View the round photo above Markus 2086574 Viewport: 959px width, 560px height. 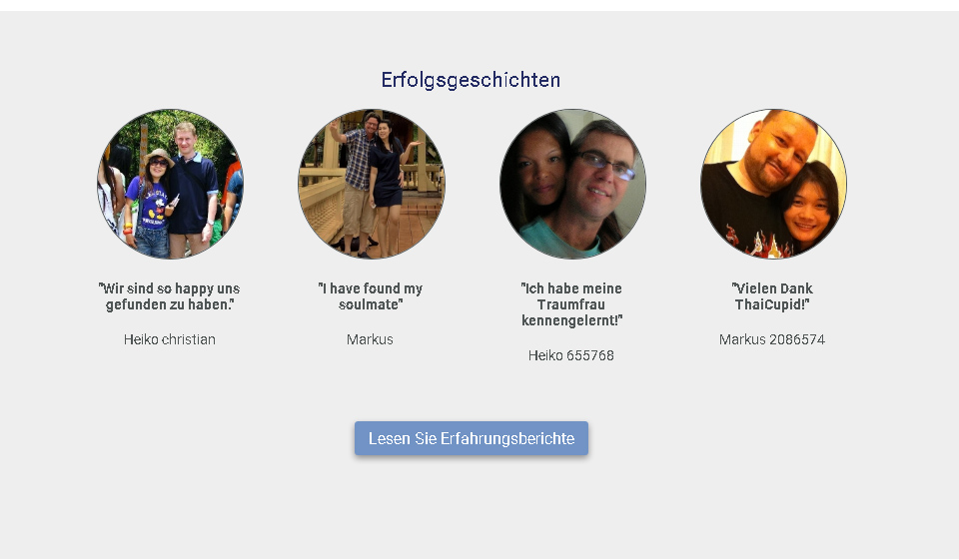773,184
